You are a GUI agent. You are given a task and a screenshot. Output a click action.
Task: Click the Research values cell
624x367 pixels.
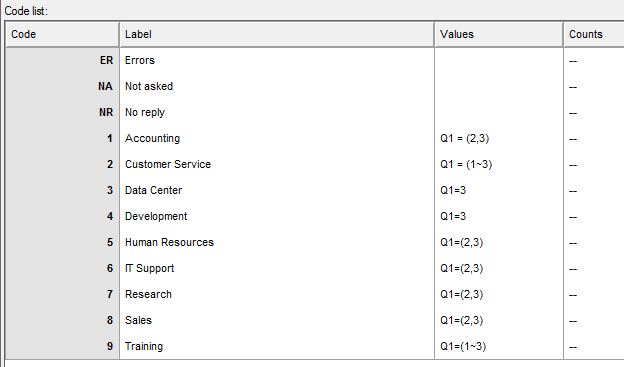(x=499, y=295)
